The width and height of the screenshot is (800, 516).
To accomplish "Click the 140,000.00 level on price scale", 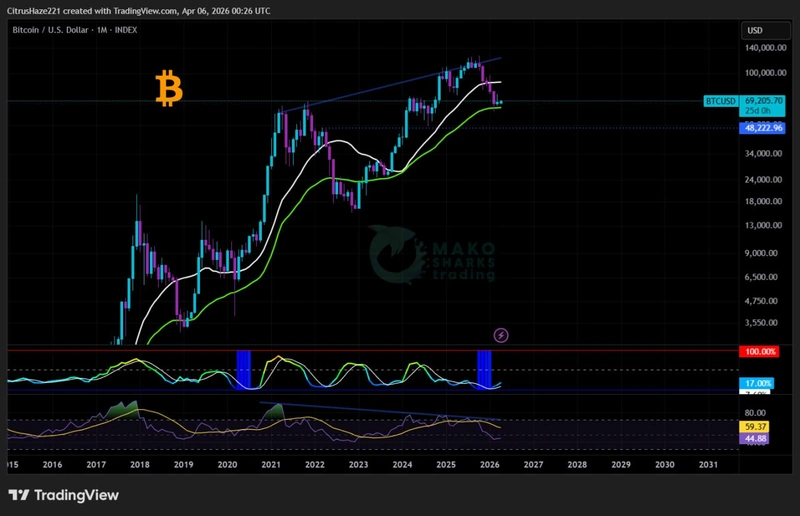I will click(765, 48).
